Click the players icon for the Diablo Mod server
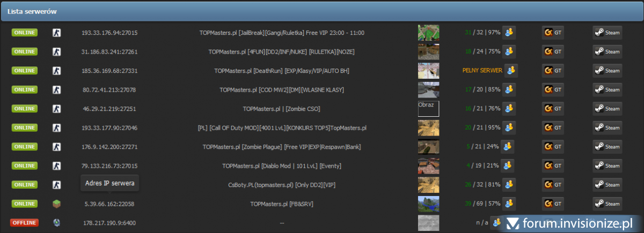Image resolution: width=644 pixels, height=233 pixels. pos(508,166)
